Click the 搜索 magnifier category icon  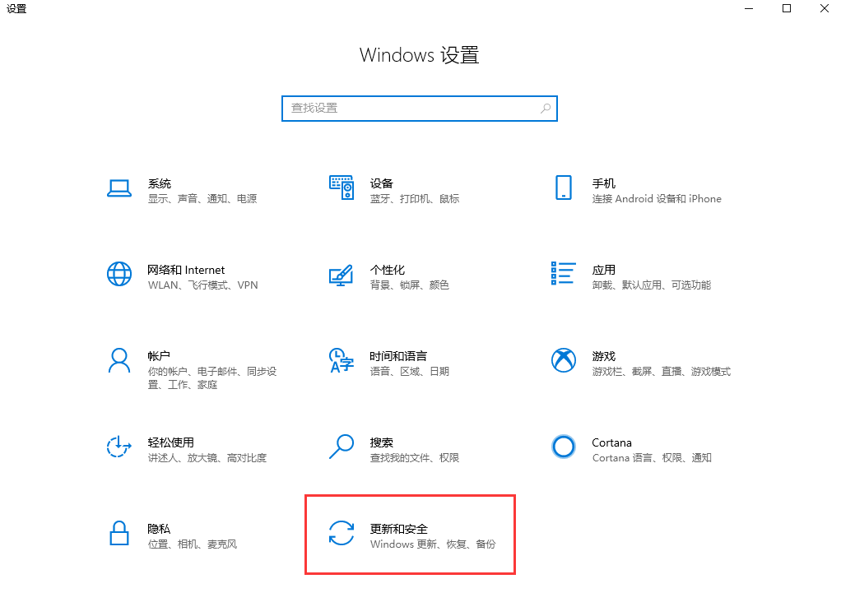[x=342, y=447]
